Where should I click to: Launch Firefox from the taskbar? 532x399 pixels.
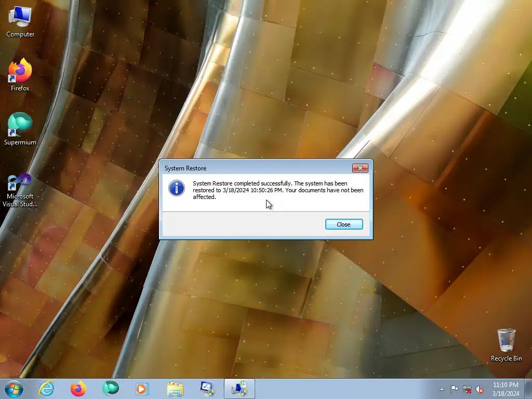(x=78, y=389)
